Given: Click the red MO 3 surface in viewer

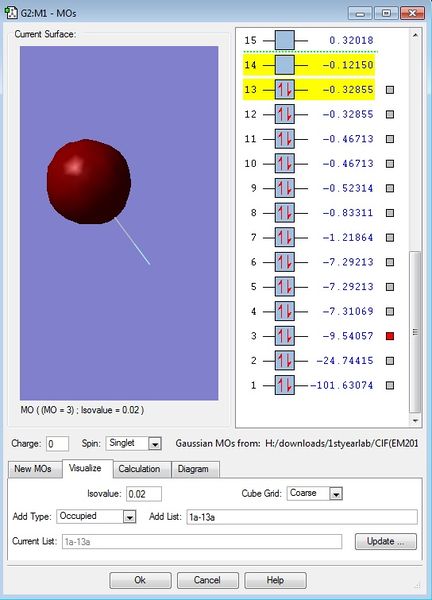Looking at the screenshot, I should (89, 182).
